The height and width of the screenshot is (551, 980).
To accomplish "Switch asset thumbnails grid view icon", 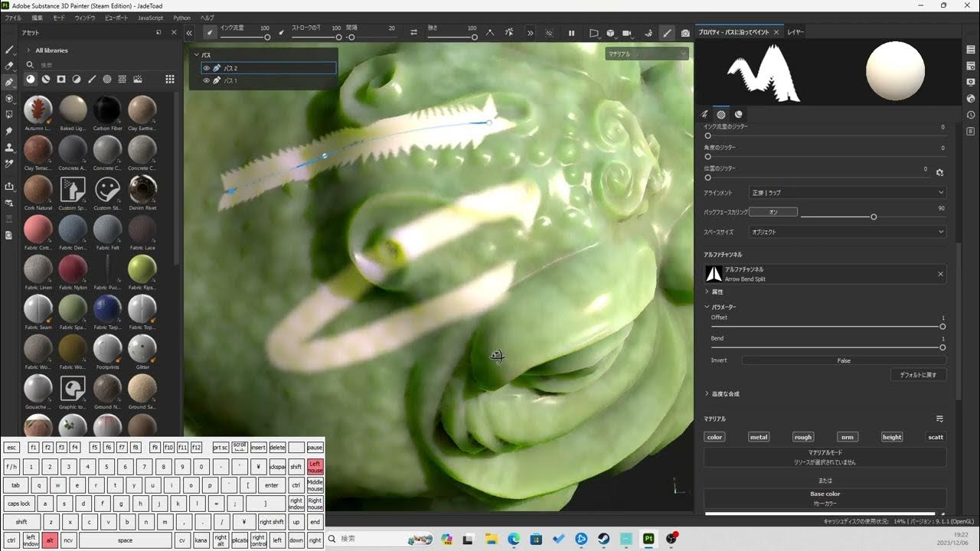I will (170, 79).
